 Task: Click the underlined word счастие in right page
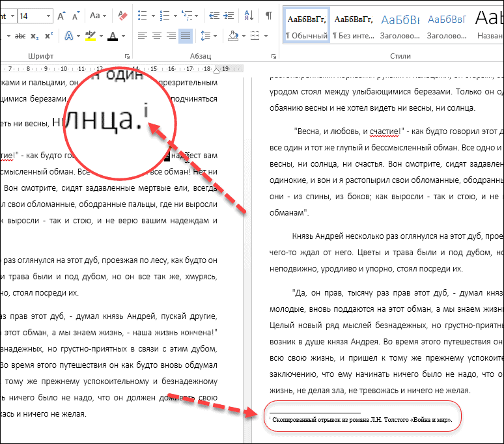pyautogui.click(x=385, y=132)
